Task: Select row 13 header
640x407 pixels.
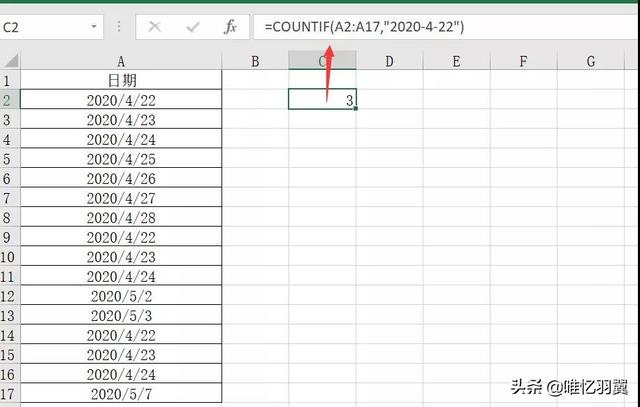Action: [x=9, y=315]
